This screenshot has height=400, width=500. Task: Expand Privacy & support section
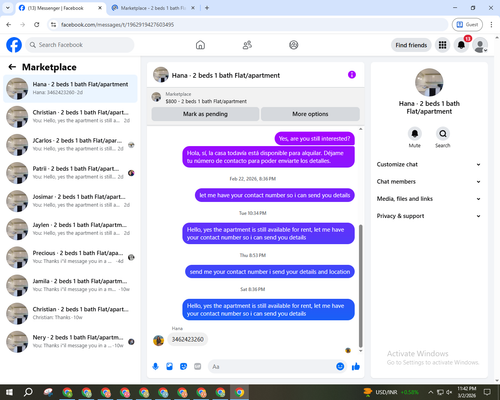429,216
